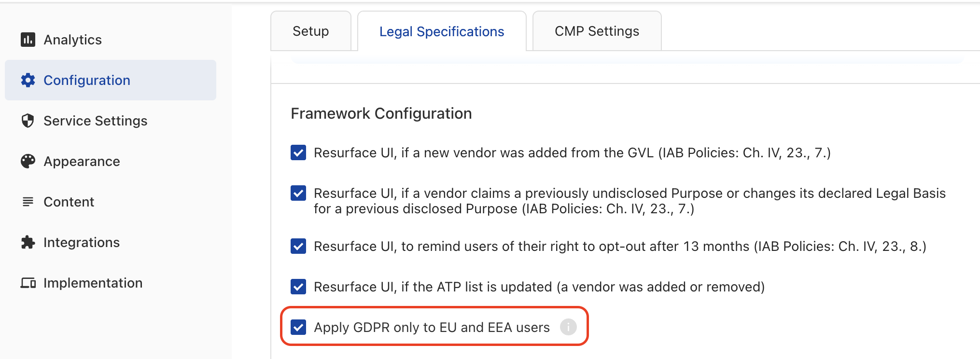This screenshot has width=980, height=359.
Task: Toggle Resurface UI for undisclosed Purpose checkbox
Action: tap(298, 193)
